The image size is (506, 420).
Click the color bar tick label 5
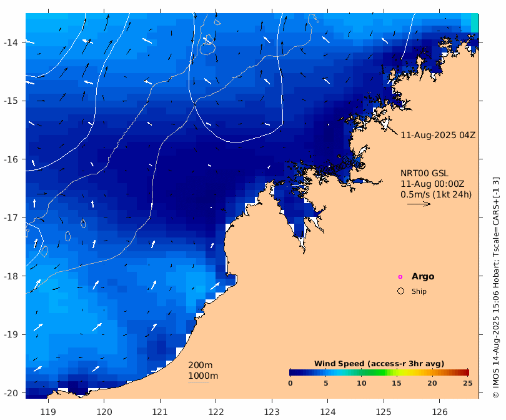(326, 383)
